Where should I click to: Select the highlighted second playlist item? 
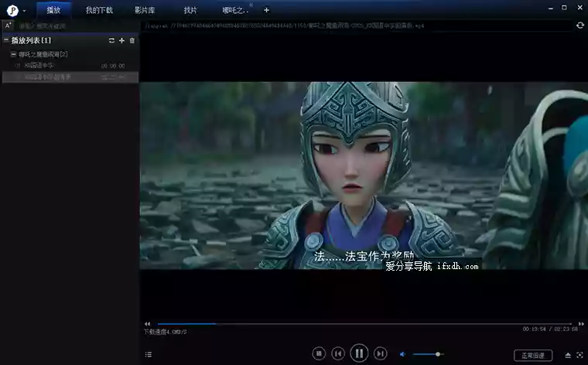(70, 77)
